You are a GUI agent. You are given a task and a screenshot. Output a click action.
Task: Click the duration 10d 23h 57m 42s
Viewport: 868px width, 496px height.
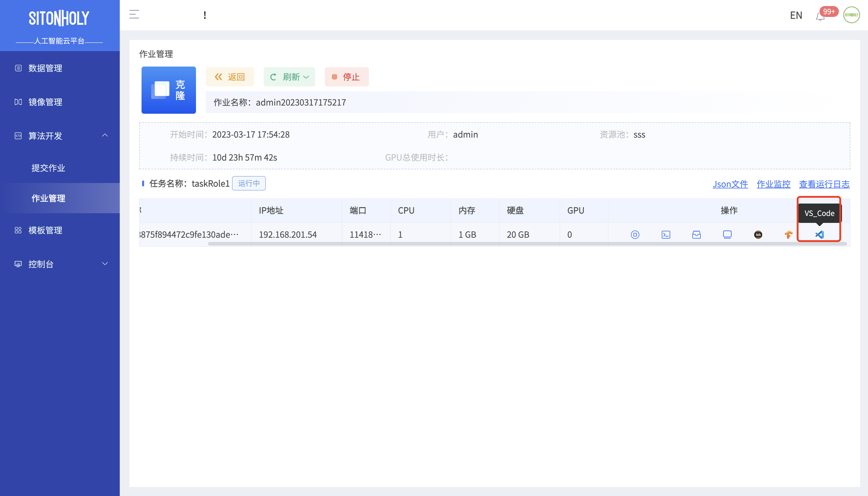(245, 157)
